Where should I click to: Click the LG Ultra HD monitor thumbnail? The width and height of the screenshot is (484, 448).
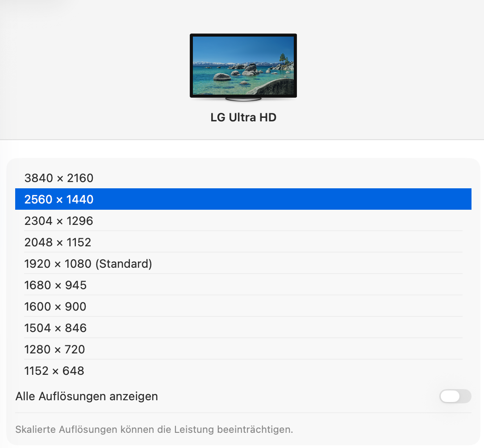(243, 67)
